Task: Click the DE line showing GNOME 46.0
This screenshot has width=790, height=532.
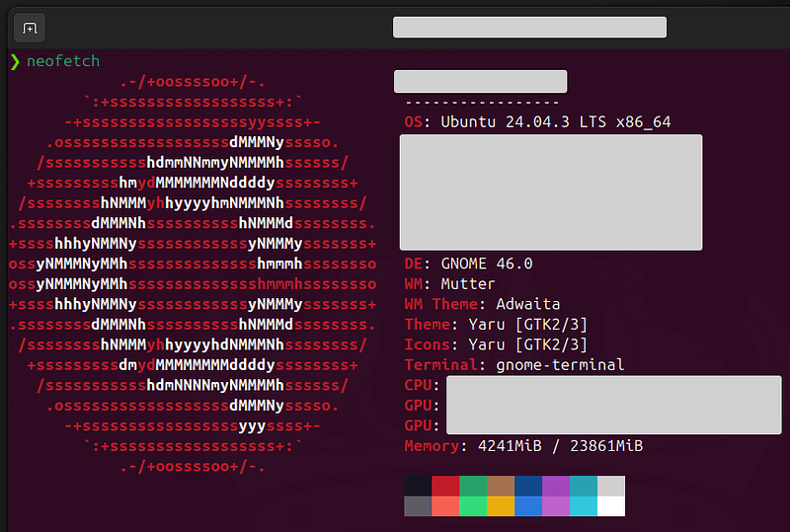Action: pyautogui.click(x=468, y=264)
